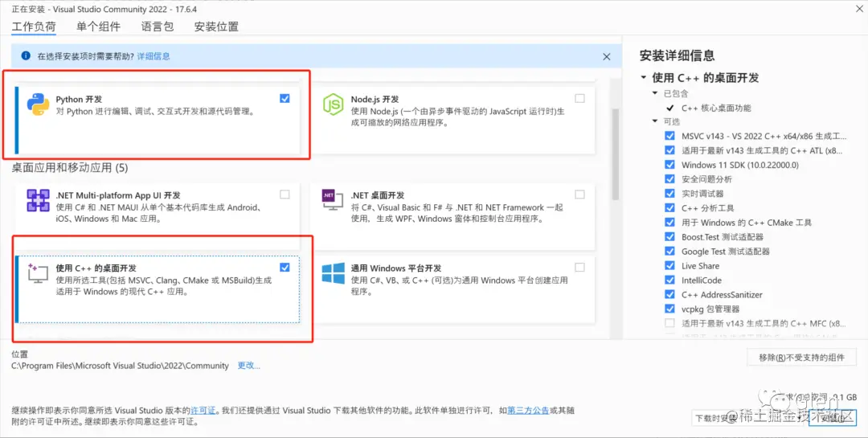Click the Python 开发 workload title text
Image resolution: width=868 pixels, height=438 pixels.
point(79,100)
